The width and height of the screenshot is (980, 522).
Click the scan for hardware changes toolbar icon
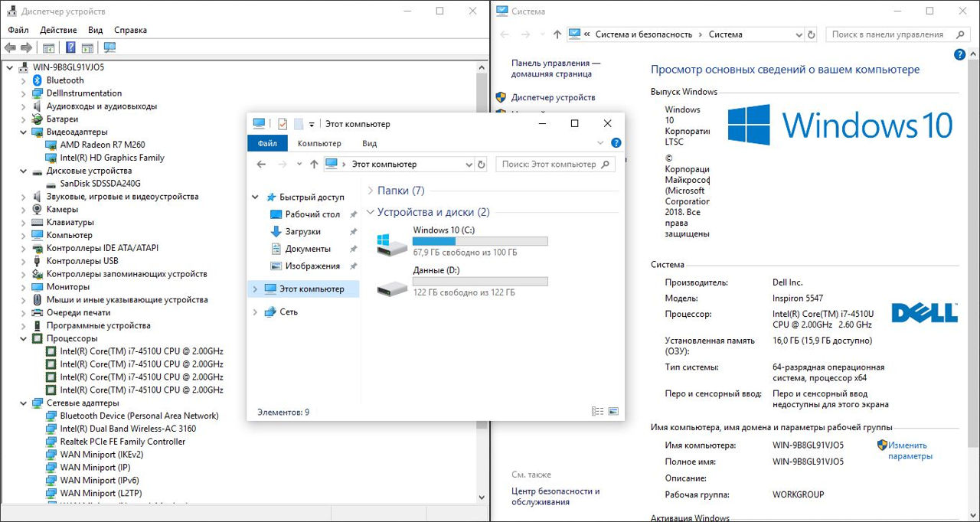coord(109,47)
